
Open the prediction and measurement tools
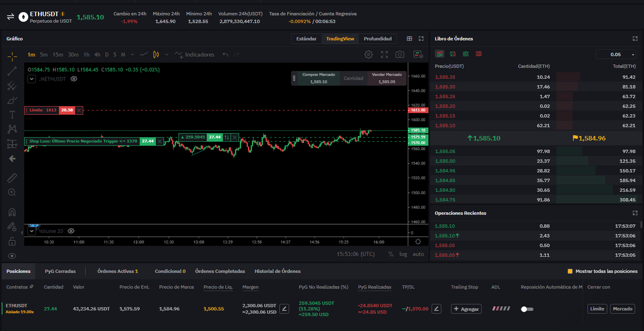[12, 144]
